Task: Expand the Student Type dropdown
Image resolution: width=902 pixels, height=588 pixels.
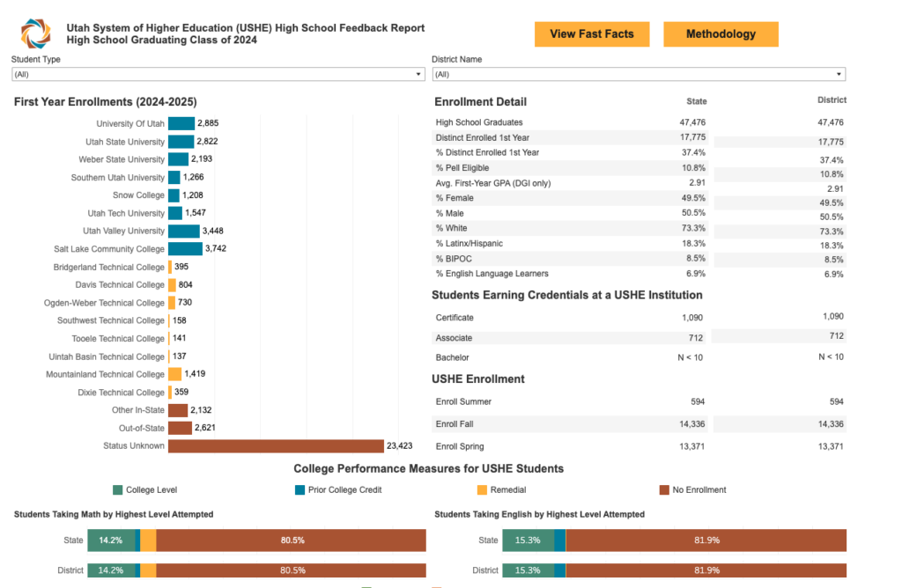Action: point(218,75)
